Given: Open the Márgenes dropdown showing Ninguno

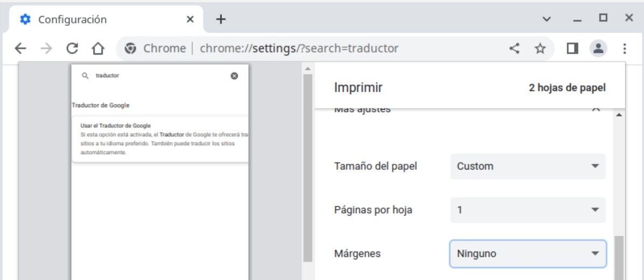Looking at the screenshot, I should 528,254.
